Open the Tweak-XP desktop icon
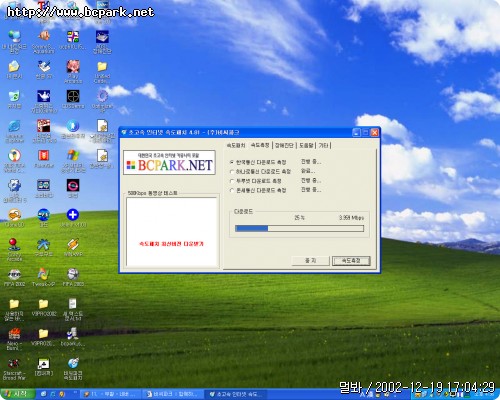Screen dimensions: 500x400 pyautogui.click(x=44, y=277)
